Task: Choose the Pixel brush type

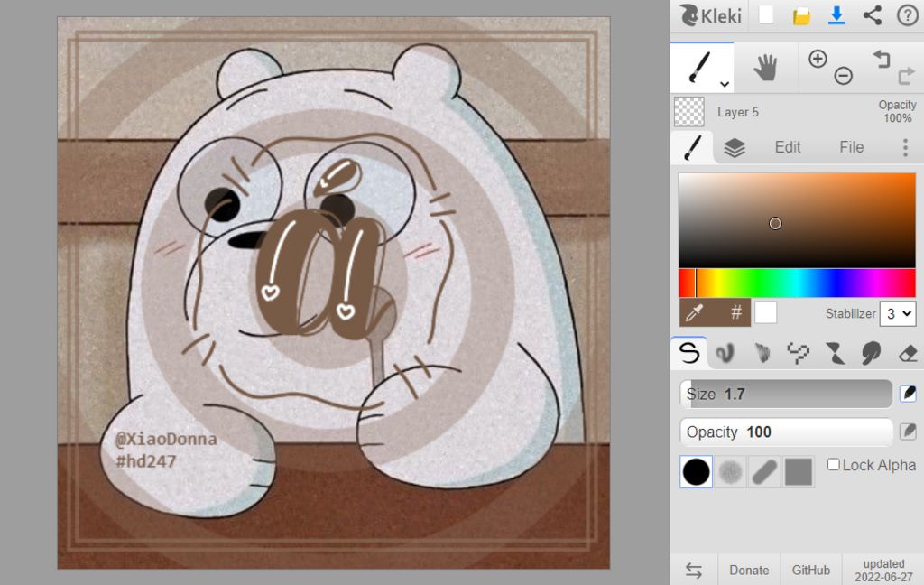Action: [798, 353]
